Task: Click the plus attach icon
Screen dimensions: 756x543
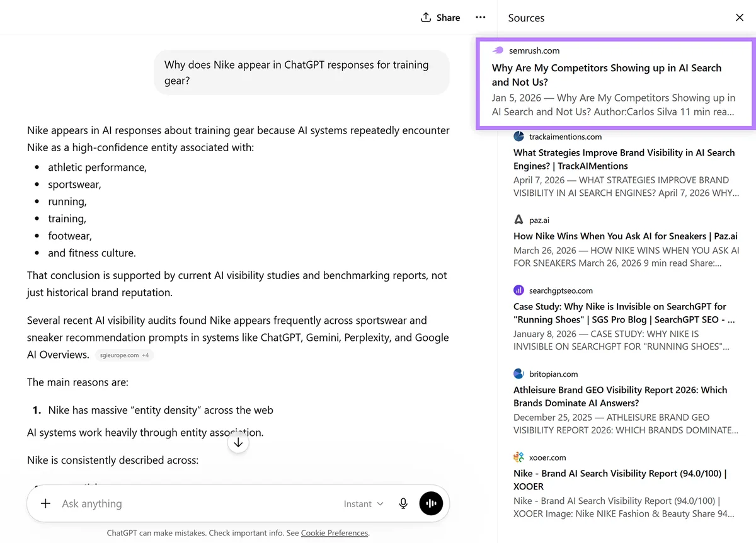Action: pyautogui.click(x=45, y=503)
